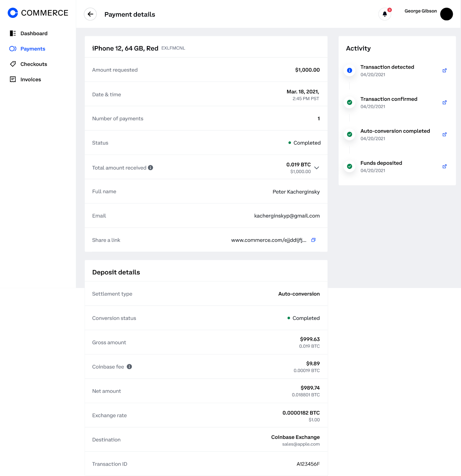This screenshot has height=476, width=461.
Task: Click the 0.019 BTC total received value
Action: click(298, 165)
